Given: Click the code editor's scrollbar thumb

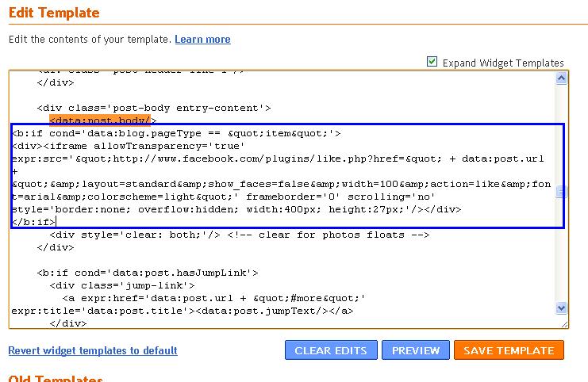Looking at the screenshot, I should (562, 192).
